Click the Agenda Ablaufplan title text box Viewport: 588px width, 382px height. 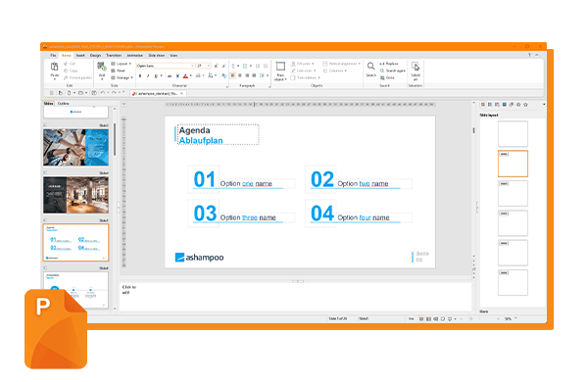[x=218, y=134]
